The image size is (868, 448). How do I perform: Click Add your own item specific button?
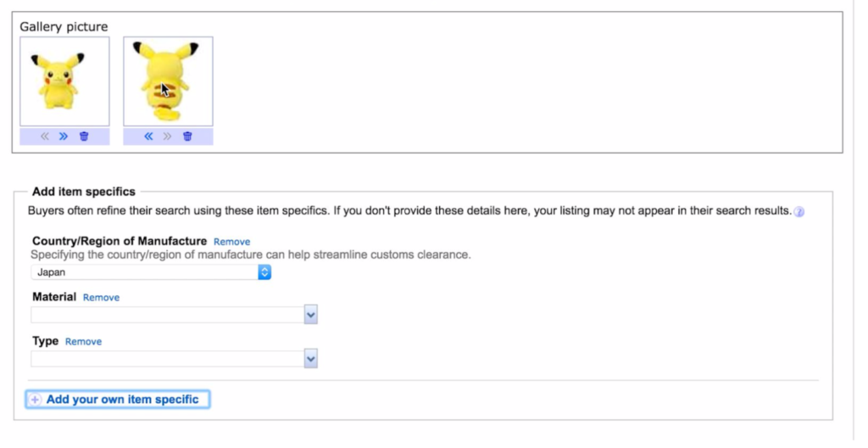117,400
